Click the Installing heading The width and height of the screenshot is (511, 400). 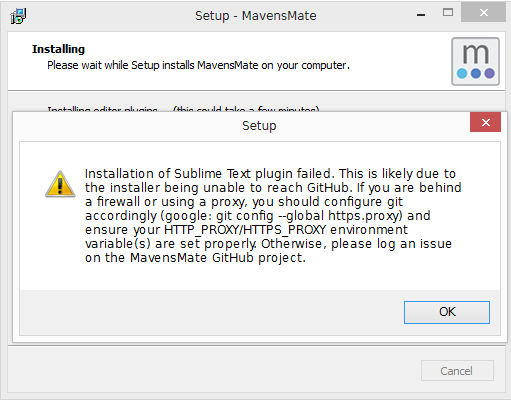click(58, 49)
